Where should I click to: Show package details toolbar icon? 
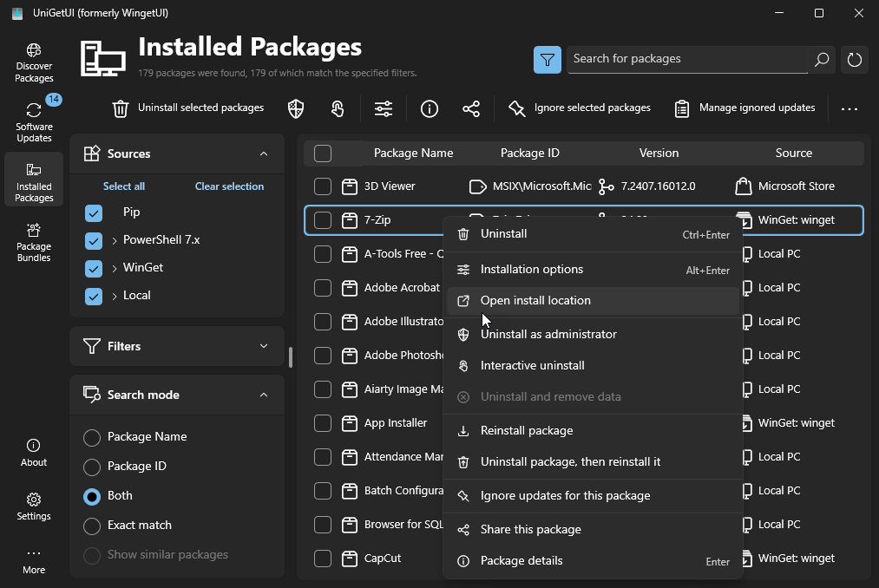click(x=430, y=108)
